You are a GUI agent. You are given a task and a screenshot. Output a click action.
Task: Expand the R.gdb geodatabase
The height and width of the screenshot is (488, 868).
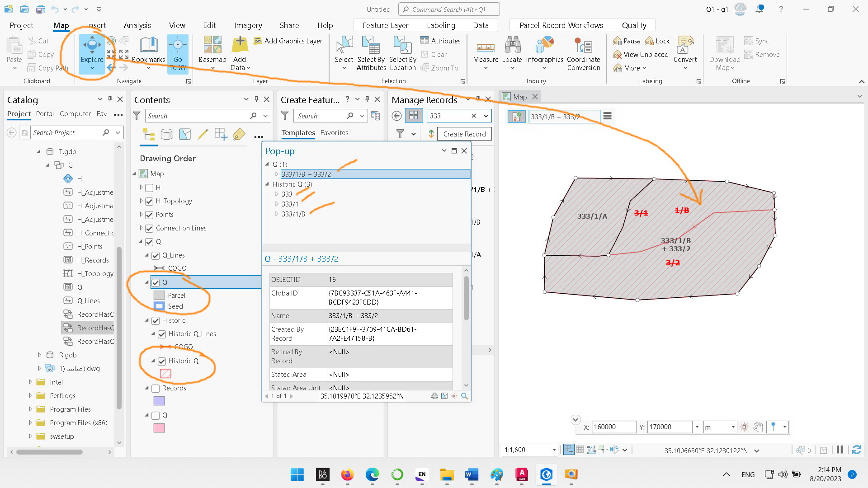tap(39, 355)
